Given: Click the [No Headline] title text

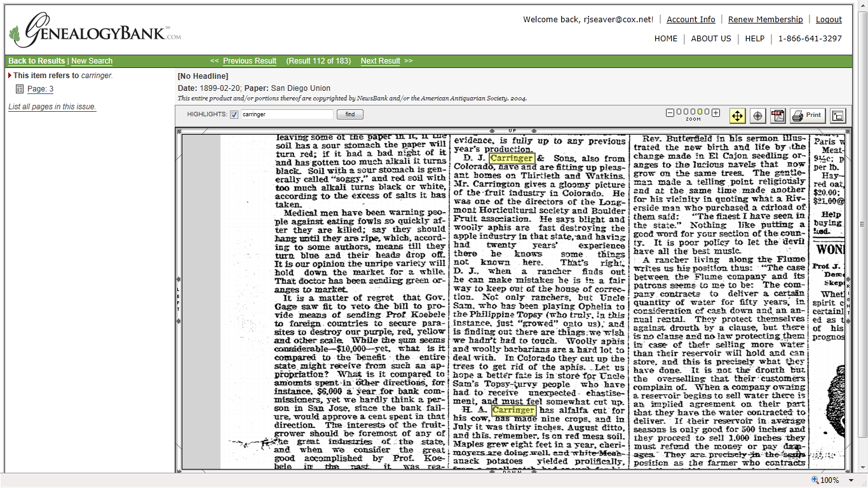Looking at the screenshot, I should [203, 76].
